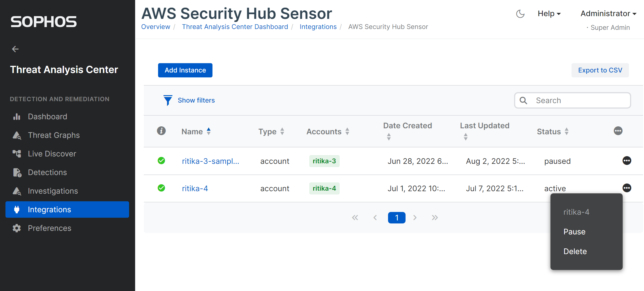This screenshot has width=644, height=291.
Task: Choose Delete in the ritika-4 context menu
Action: pyautogui.click(x=575, y=251)
